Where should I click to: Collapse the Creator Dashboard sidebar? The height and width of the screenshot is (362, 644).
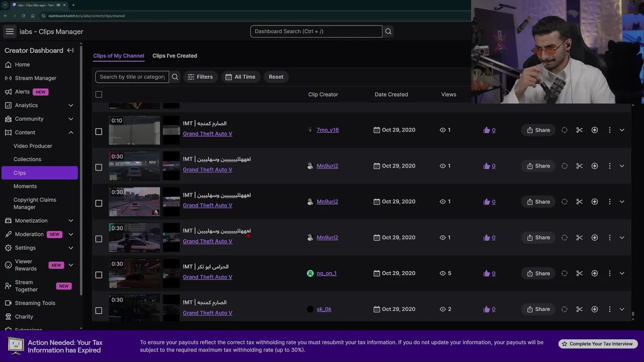pyautogui.click(x=70, y=50)
